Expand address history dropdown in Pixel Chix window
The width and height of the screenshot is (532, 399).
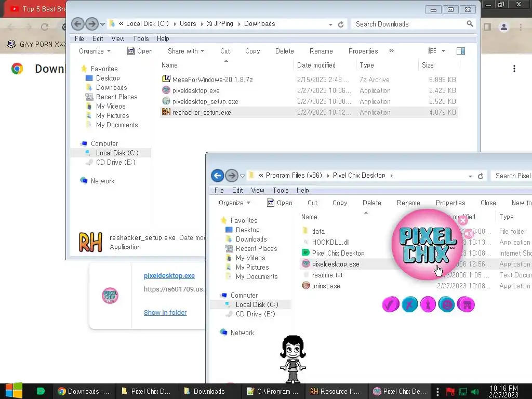click(470, 176)
